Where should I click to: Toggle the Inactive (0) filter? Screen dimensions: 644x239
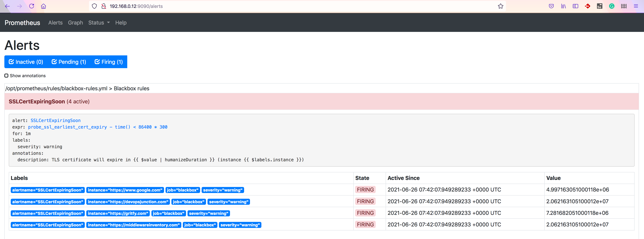pyautogui.click(x=26, y=62)
